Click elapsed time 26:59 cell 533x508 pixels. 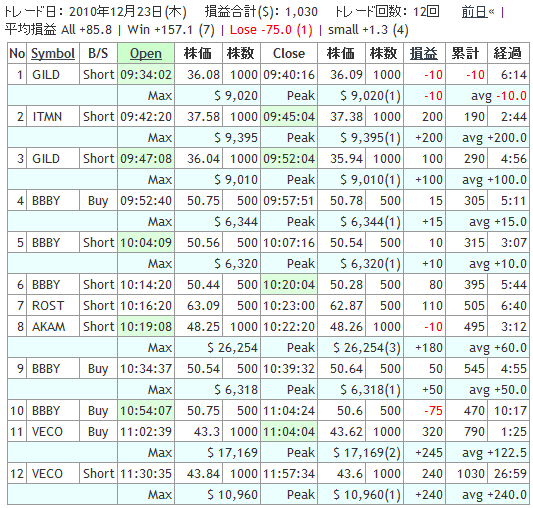click(x=509, y=474)
